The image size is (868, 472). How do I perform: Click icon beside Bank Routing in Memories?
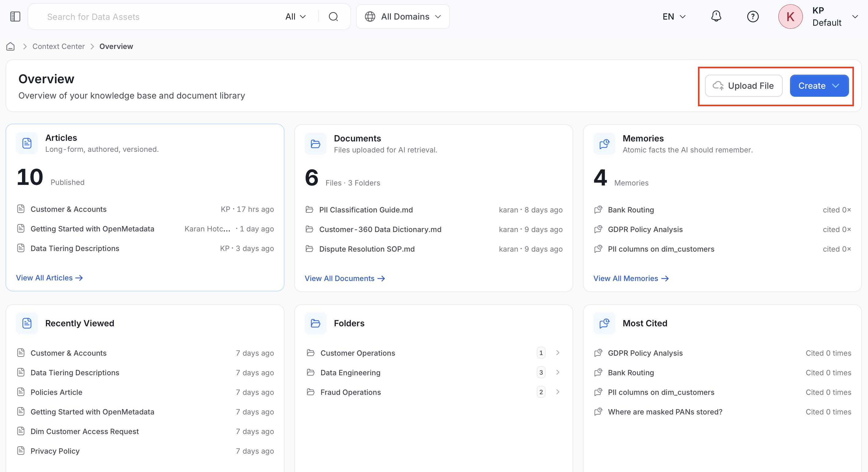[x=598, y=210]
